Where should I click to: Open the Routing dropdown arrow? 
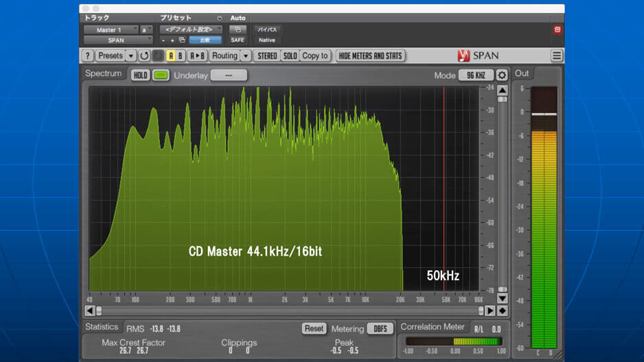tap(245, 56)
